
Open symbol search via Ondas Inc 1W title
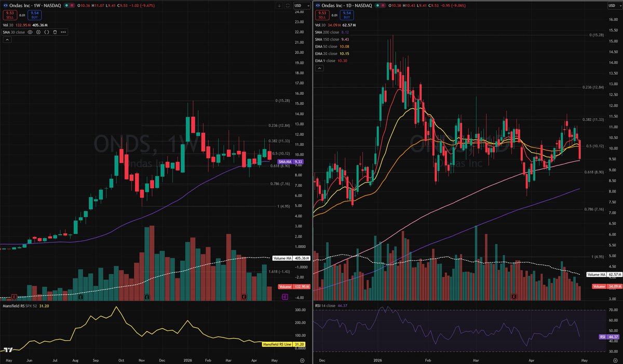35,6
